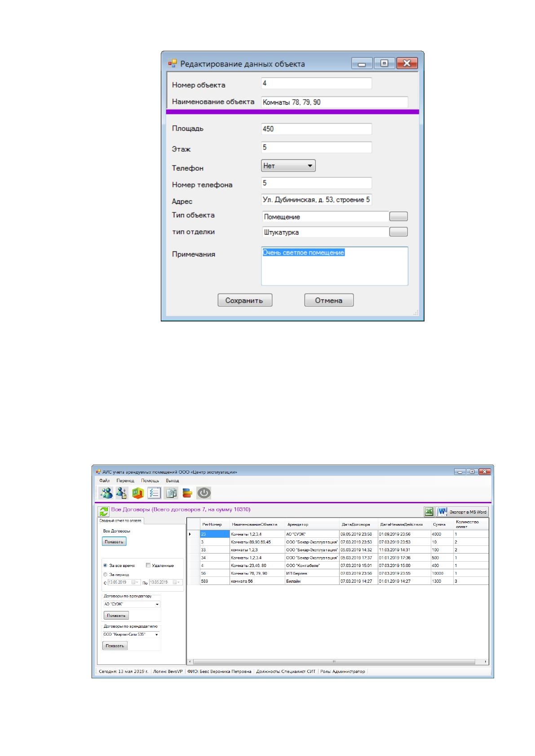Select the checklist contracts toolbar icon
Viewport: 535px width, 756px height.
[x=154, y=493]
